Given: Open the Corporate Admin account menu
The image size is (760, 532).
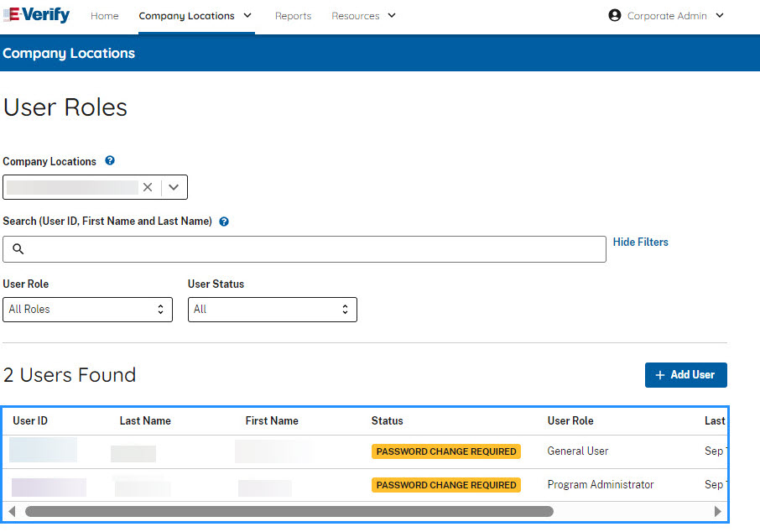Looking at the screenshot, I should pyautogui.click(x=667, y=16).
